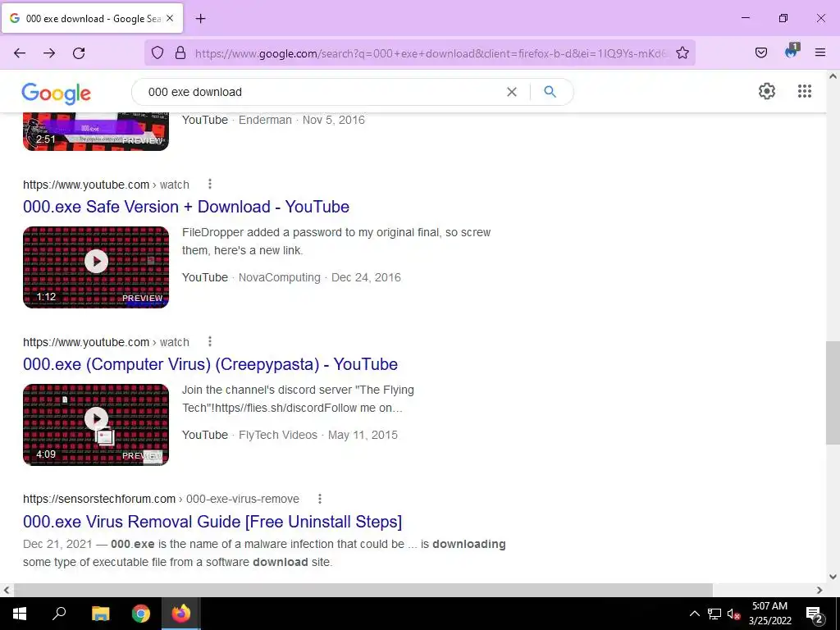Open Windows taskbar search

click(x=59, y=614)
